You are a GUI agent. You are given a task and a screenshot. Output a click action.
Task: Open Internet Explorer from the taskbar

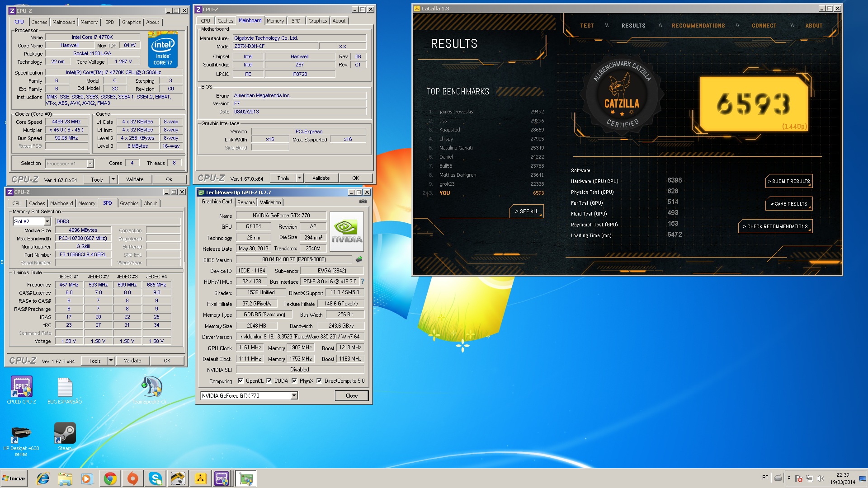coord(43,479)
